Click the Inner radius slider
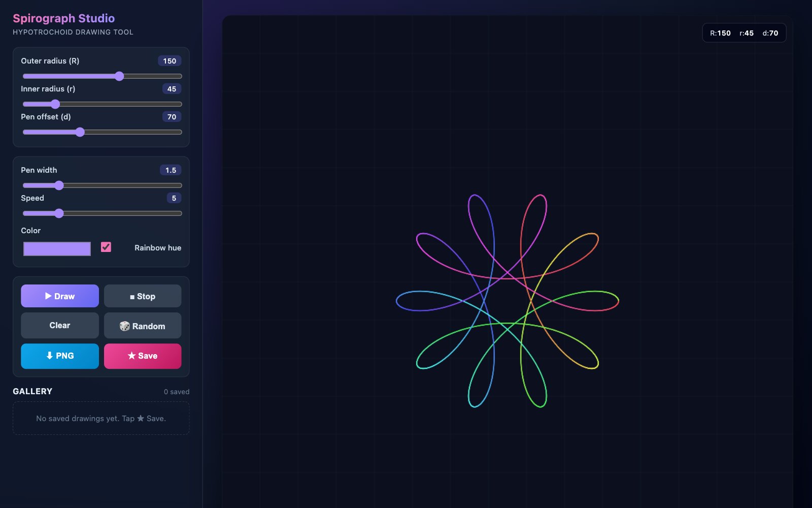 click(102, 104)
